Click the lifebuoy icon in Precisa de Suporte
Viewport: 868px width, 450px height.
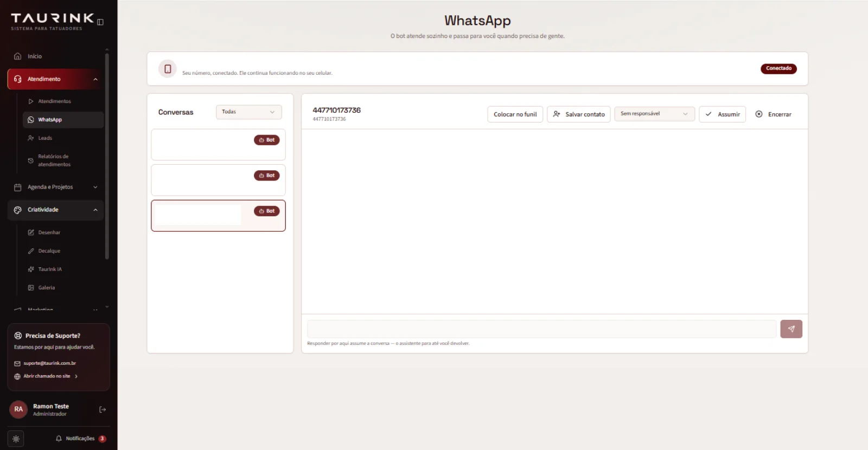tap(18, 336)
